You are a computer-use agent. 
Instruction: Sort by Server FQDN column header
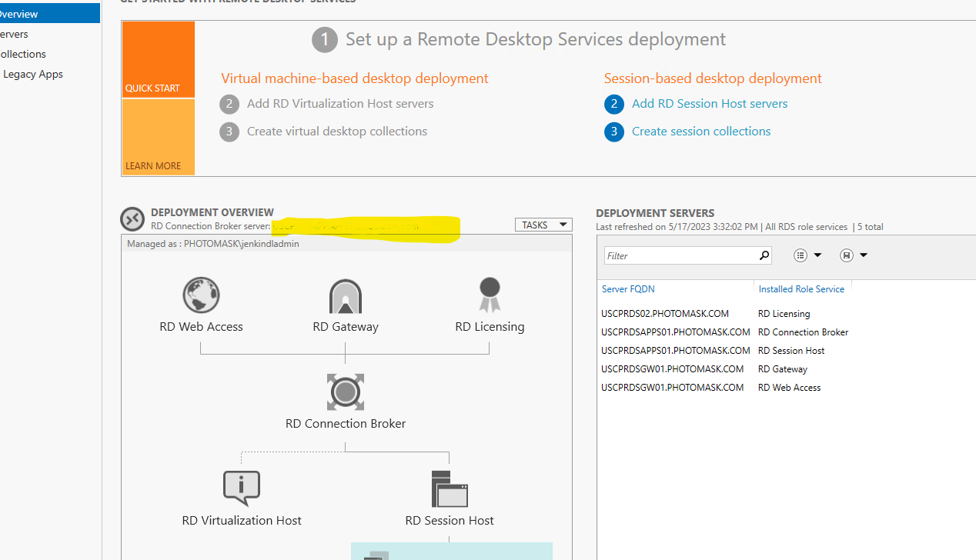point(628,289)
